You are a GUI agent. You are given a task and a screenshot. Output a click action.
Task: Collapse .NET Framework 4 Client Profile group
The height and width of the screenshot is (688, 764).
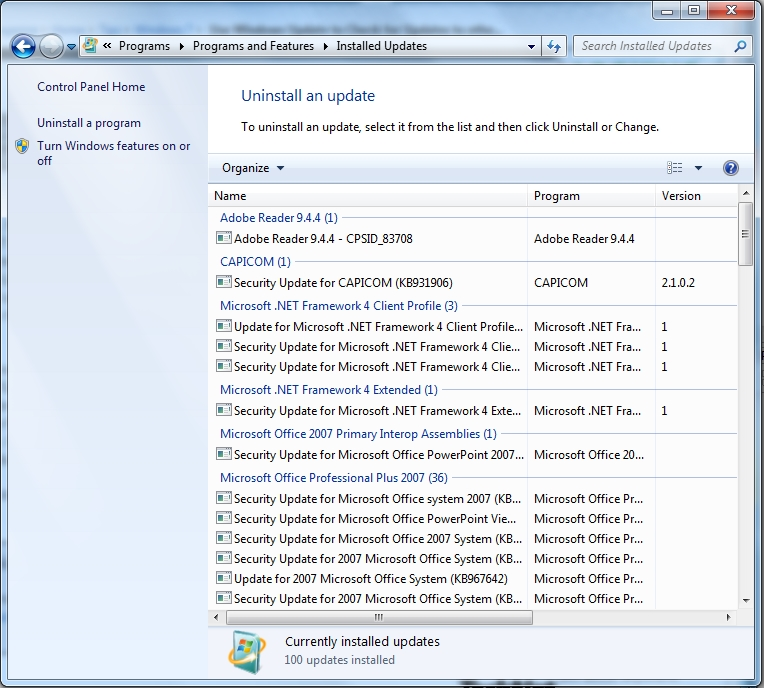(339, 306)
